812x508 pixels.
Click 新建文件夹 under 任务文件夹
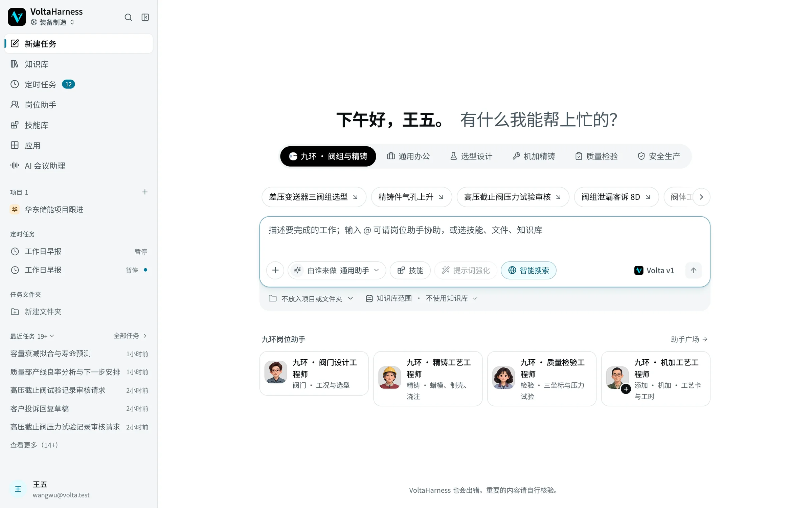[78, 312]
